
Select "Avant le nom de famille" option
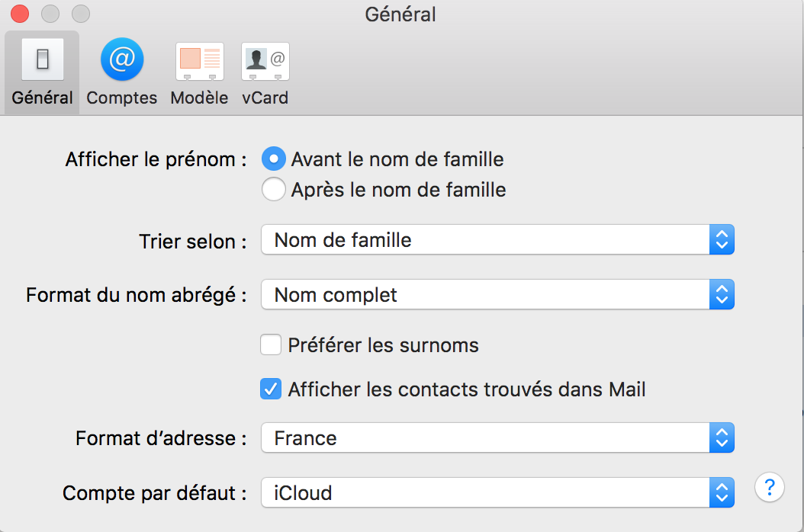click(x=273, y=159)
